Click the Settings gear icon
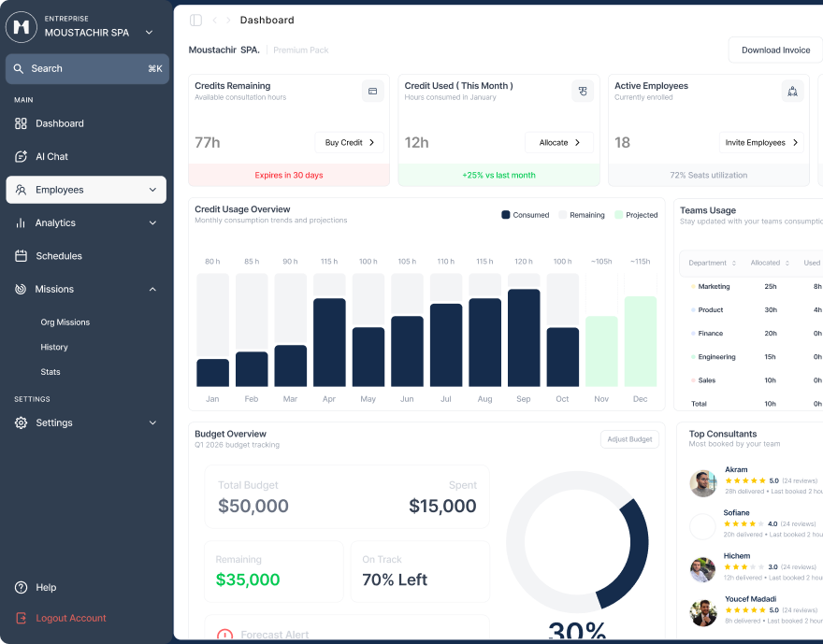 [x=21, y=422]
